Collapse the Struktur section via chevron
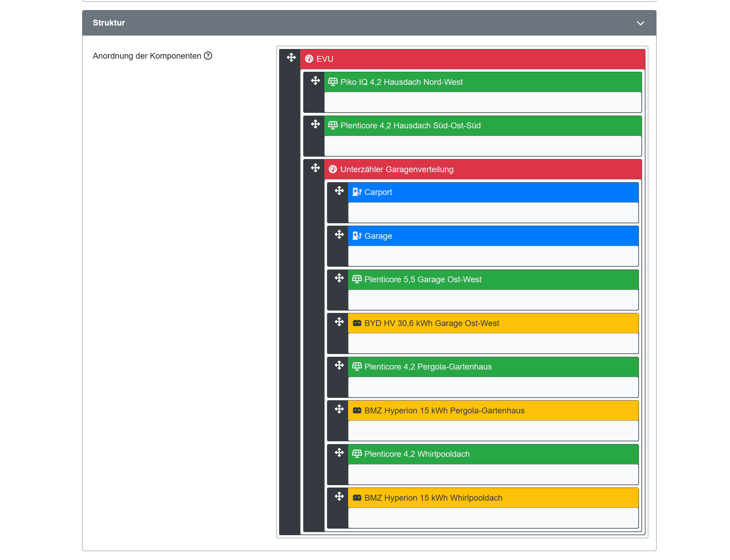Screen dimensions: 730x560 pyautogui.click(x=640, y=23)
